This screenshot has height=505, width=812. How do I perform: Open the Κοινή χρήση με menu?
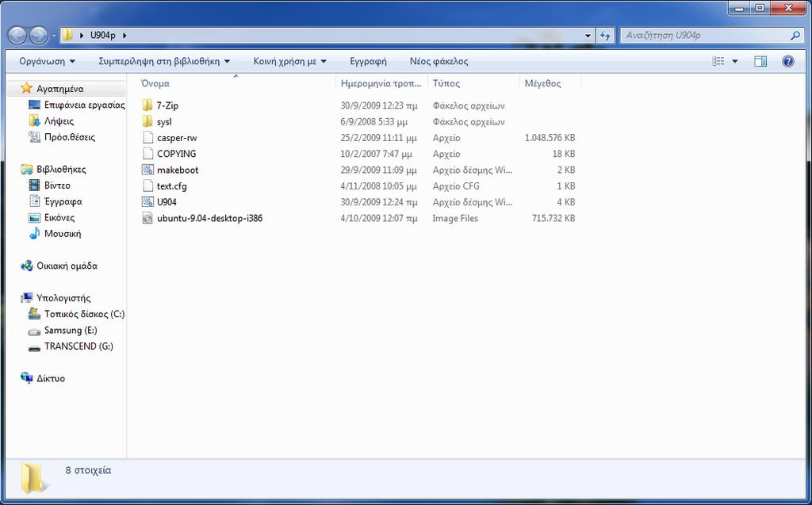point(290,61)
